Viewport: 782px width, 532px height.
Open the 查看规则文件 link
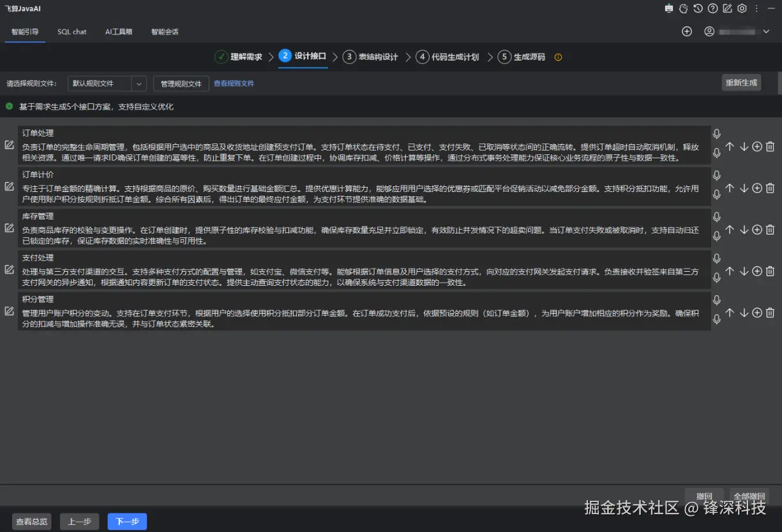(x=234, y=84)
